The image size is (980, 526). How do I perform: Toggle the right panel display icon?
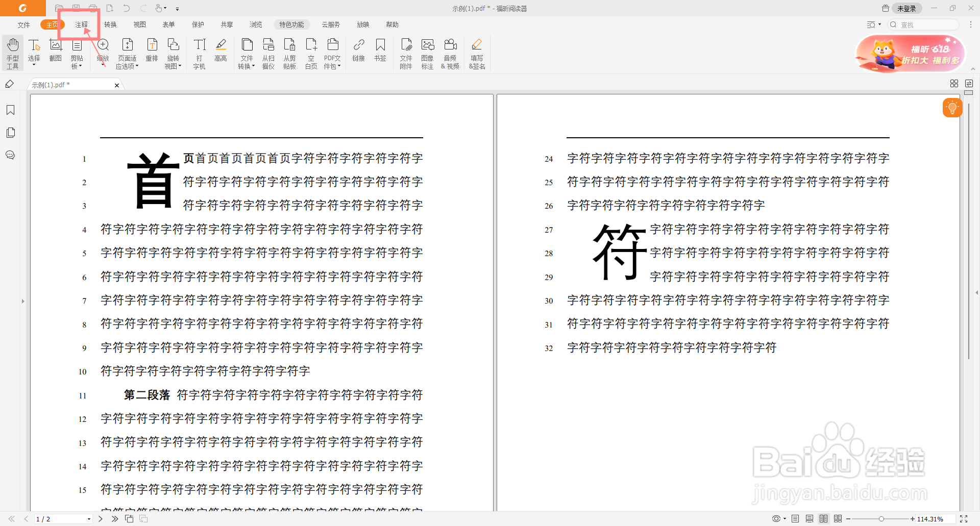(969, 84)
